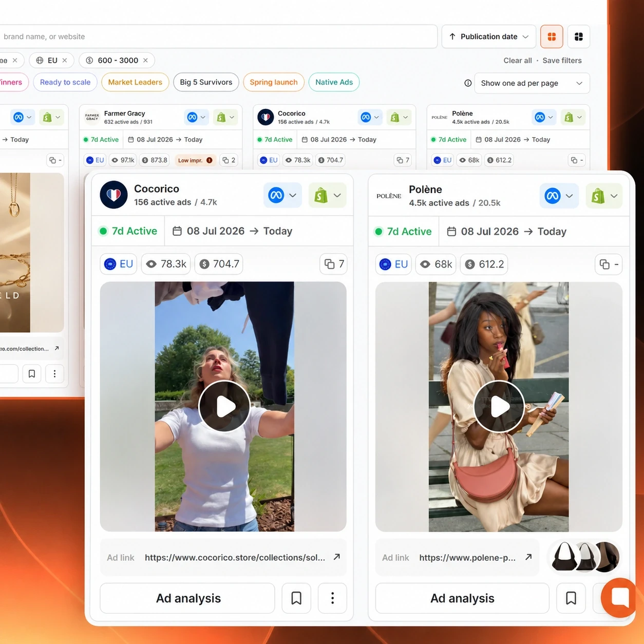
Task: Click copies icon showing 2 on Farmer Gracy
Action: coord(229,160)
